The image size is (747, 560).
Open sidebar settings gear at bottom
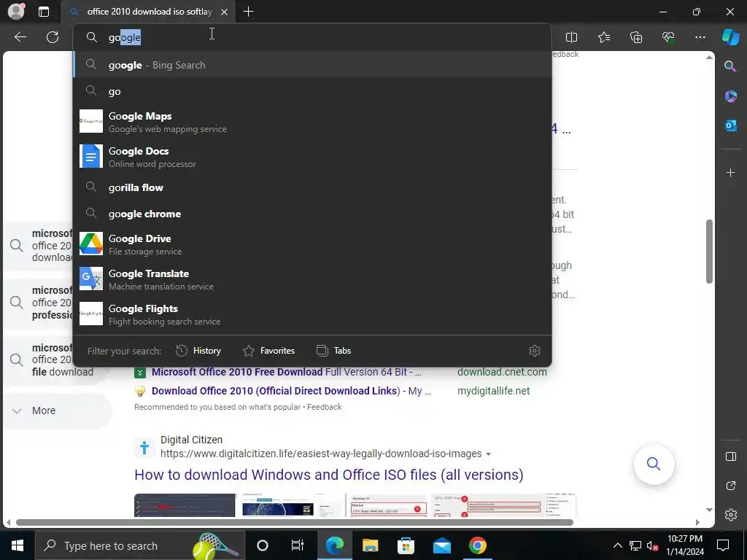[x=730, y=515]
